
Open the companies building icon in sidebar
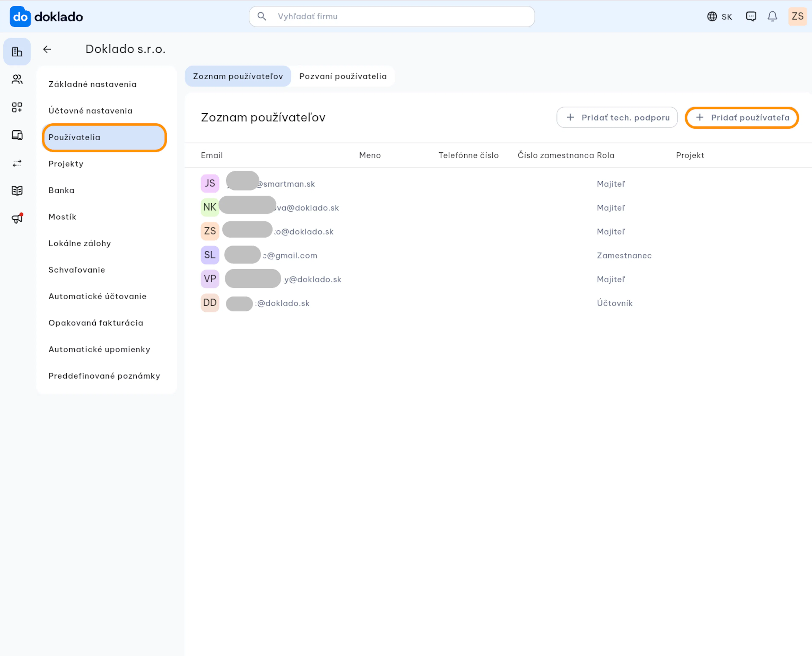[x=17, y=52]
